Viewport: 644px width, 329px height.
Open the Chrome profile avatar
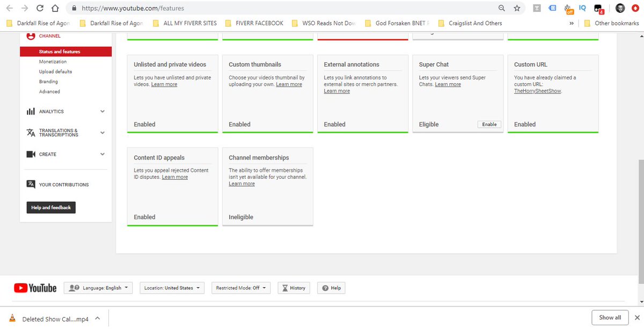[x=620, y=8]
